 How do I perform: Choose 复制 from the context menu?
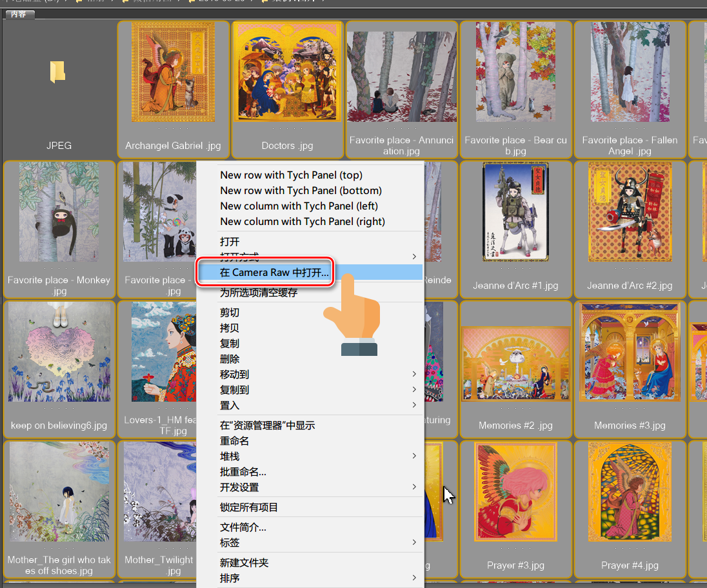[230, 344]
